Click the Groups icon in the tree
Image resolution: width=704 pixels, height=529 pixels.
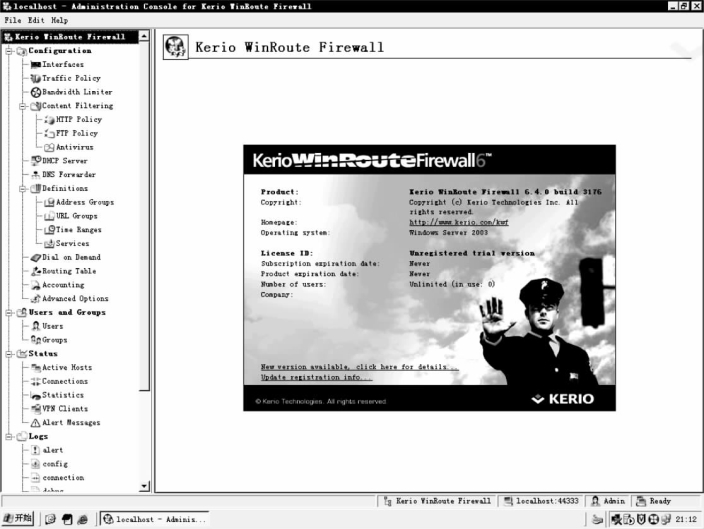pyautogui.click(x=35, y=340)
